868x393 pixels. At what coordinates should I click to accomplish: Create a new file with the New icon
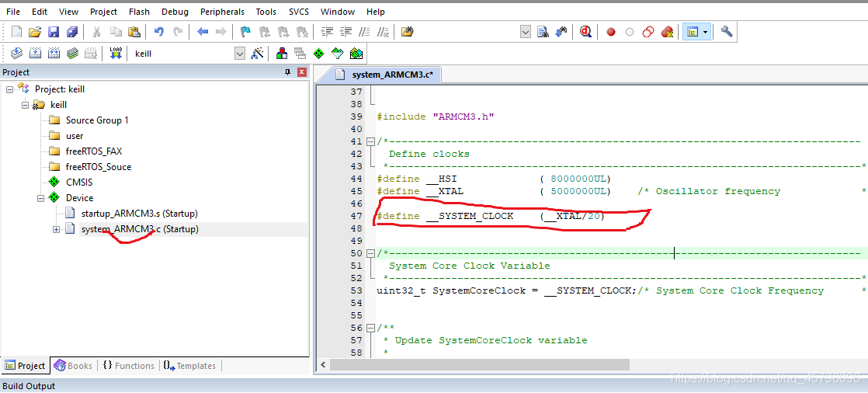click(x=16, y=32)
